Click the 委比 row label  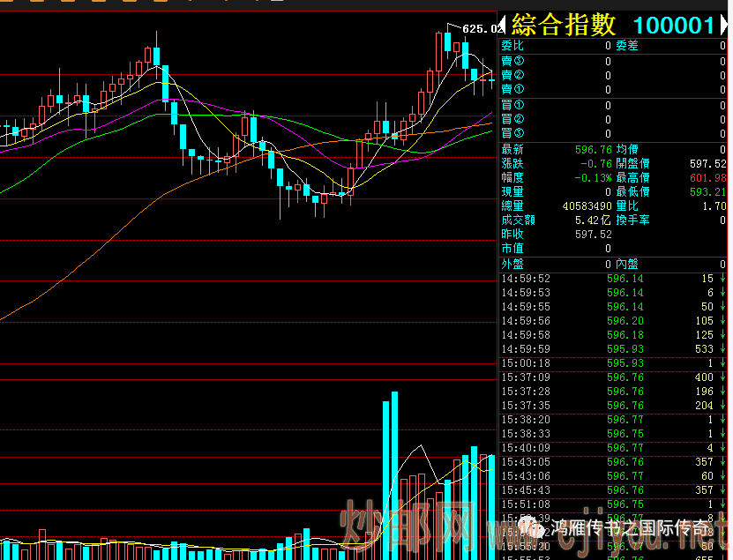click(512, 46)
